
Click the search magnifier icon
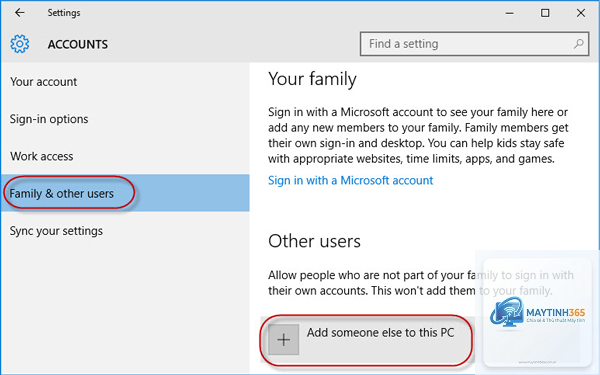coord(579,44)
